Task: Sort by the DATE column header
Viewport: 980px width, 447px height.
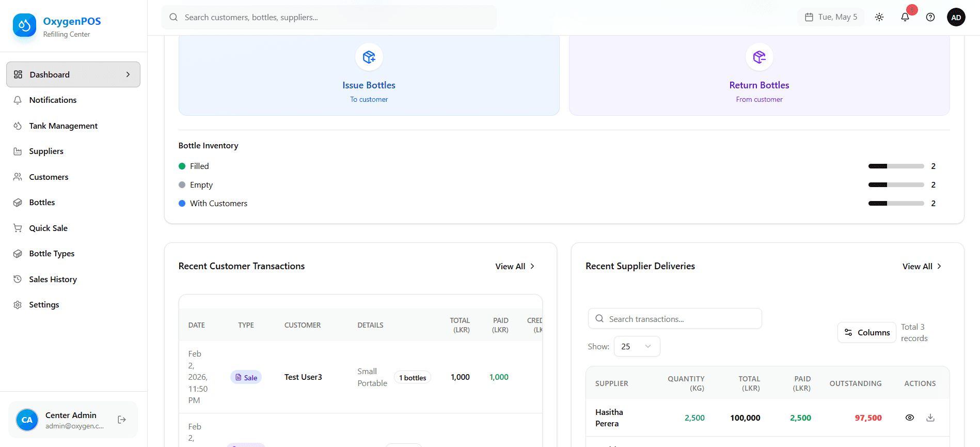Action: [x=197, y=326]
